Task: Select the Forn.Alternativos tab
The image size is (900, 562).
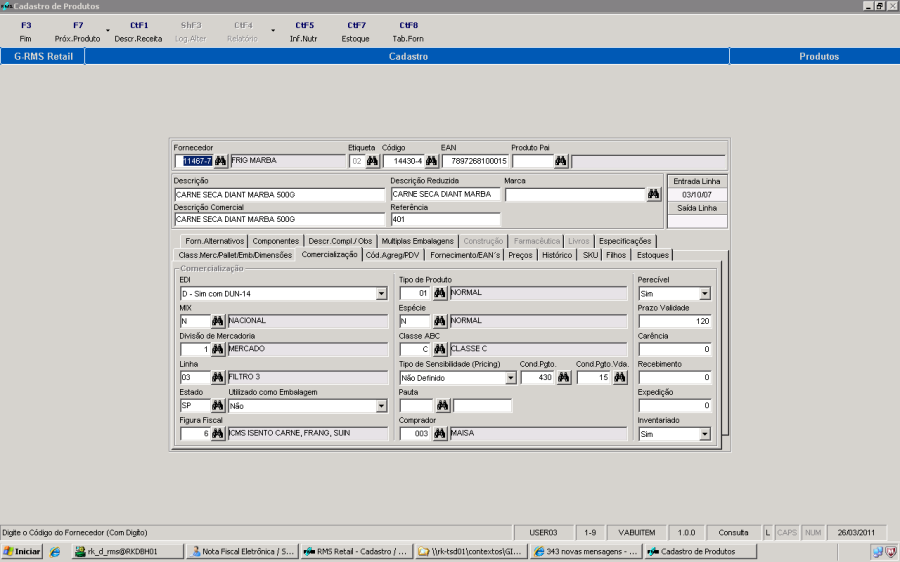Action: 214,241
